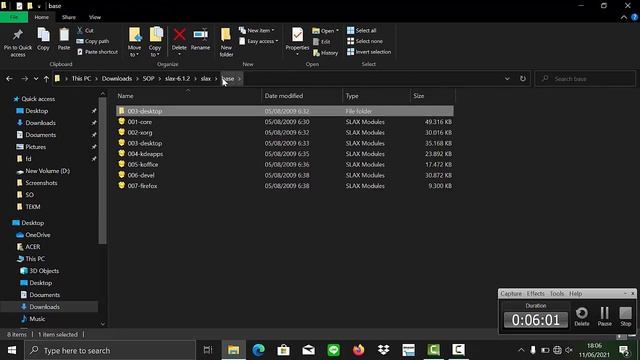Select the 005-koffice module file
This screenshot has height=360, width=640.
pyautogui.click(x=284, y=164)
